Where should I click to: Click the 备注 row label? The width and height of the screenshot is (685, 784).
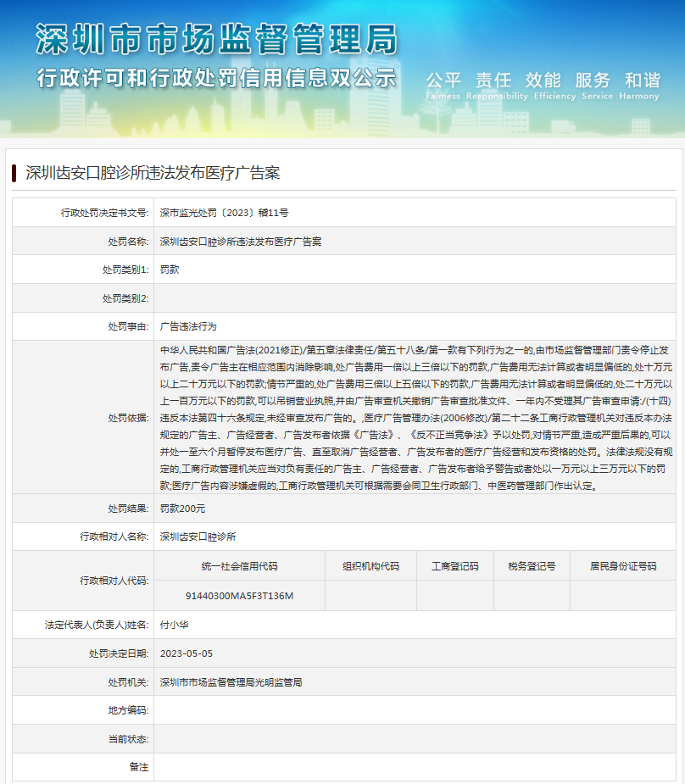(138, 767)
